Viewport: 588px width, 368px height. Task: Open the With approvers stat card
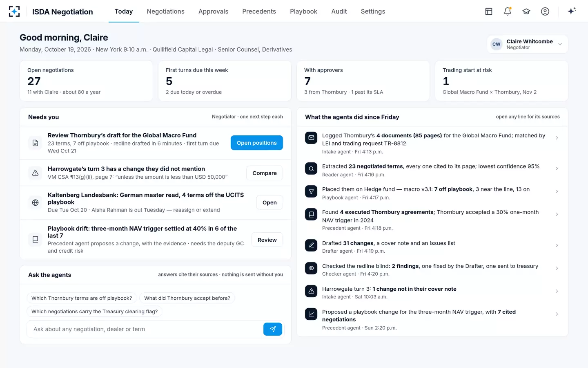pyautogui.click(x=363, y=81)
